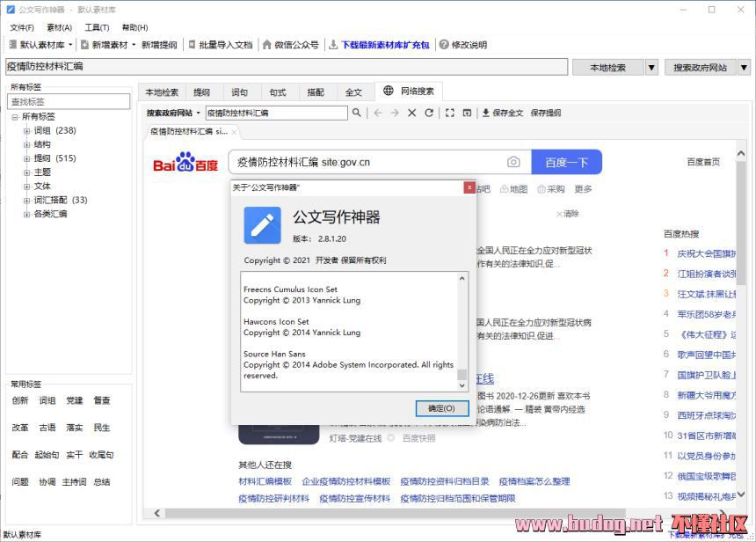Click the 修改说明 help icon

[444, 45]
